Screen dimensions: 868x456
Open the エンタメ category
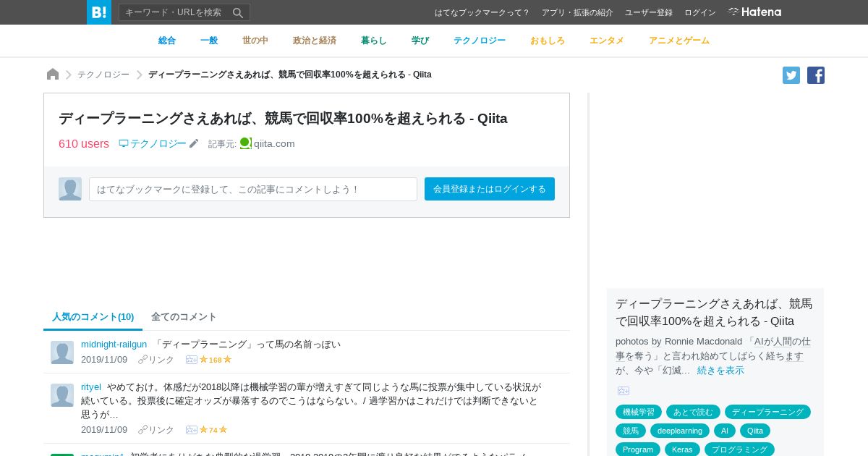[x=607, y=41]
